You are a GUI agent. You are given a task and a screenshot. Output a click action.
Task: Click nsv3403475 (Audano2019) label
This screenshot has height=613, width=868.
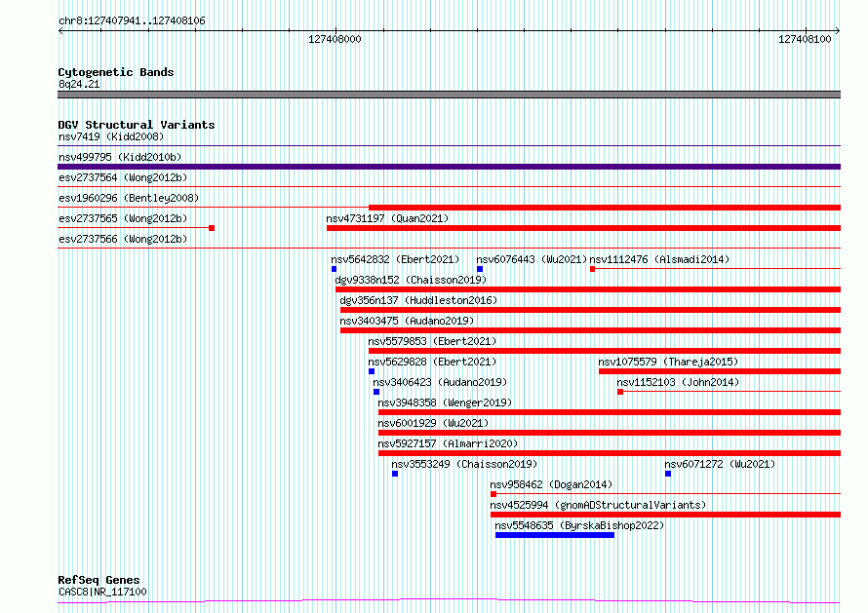(407, 321)
